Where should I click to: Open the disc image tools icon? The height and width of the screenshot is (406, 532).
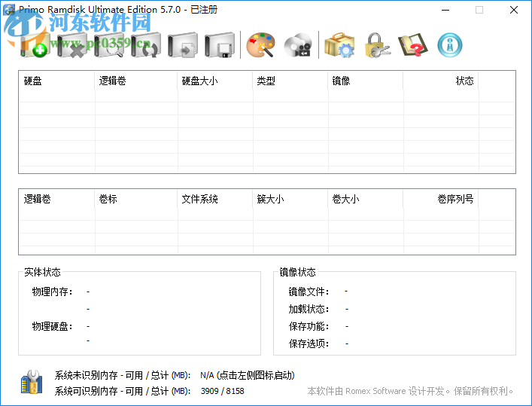pyautogui.click(x=298, y=45)
